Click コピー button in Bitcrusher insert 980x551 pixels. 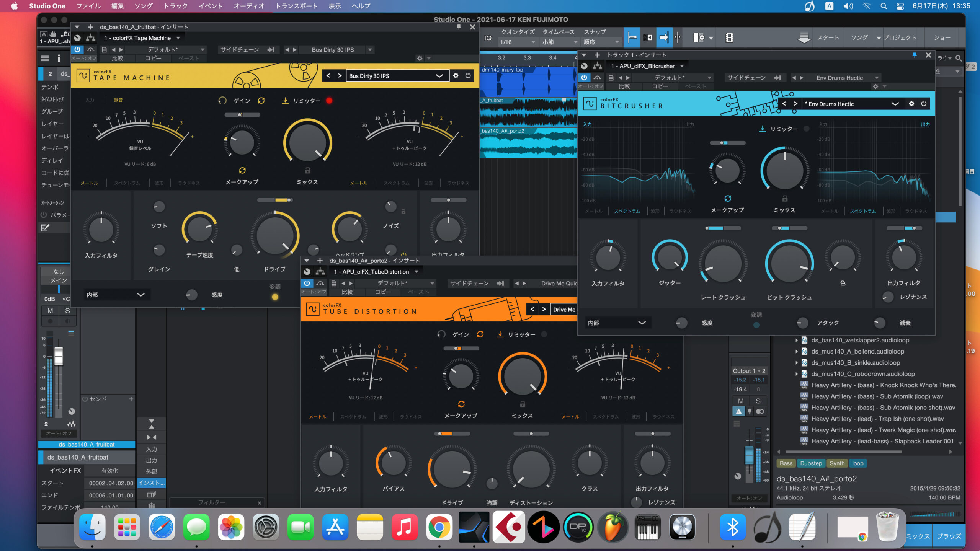[660, 86]
